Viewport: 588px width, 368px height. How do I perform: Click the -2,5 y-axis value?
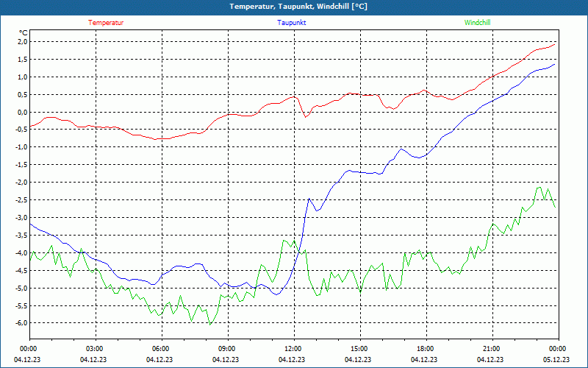[22, 199]
